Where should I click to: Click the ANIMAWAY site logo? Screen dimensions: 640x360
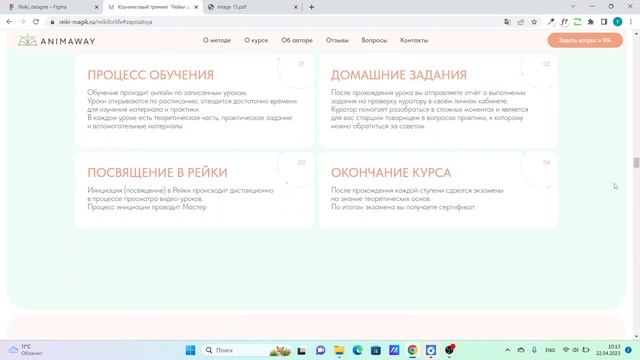point(57,40)
